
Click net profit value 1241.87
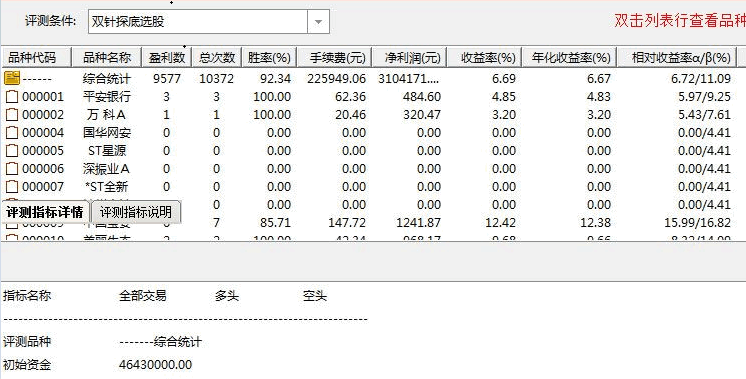click(418, 223)
